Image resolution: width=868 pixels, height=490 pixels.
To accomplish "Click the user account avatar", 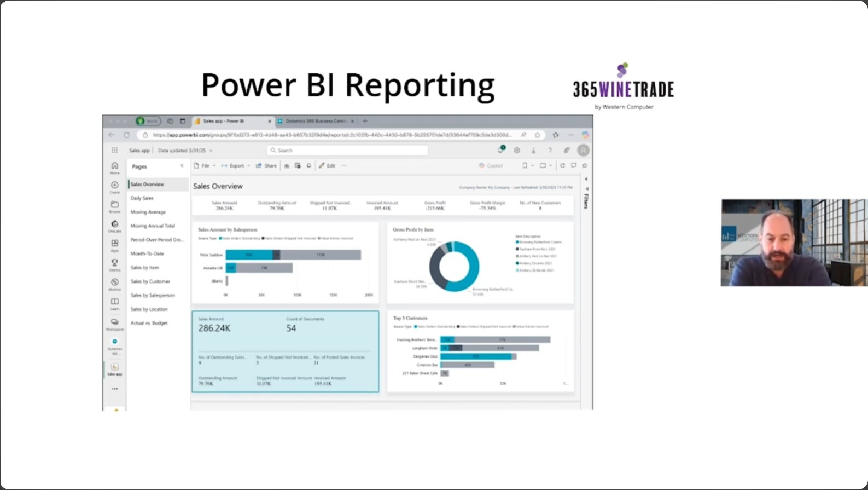I will [584, 150].
